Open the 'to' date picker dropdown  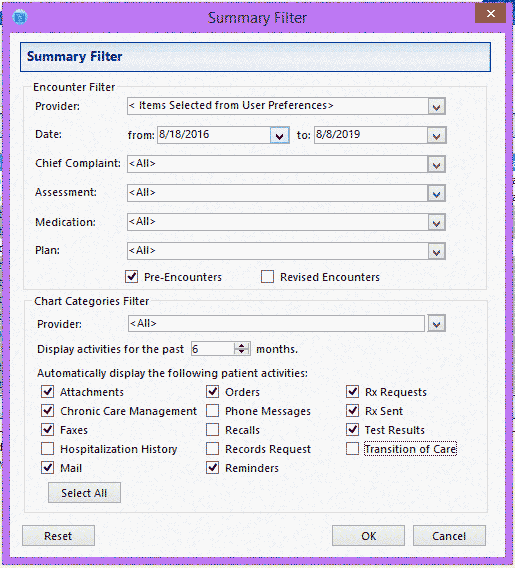(x=436, y=135)
